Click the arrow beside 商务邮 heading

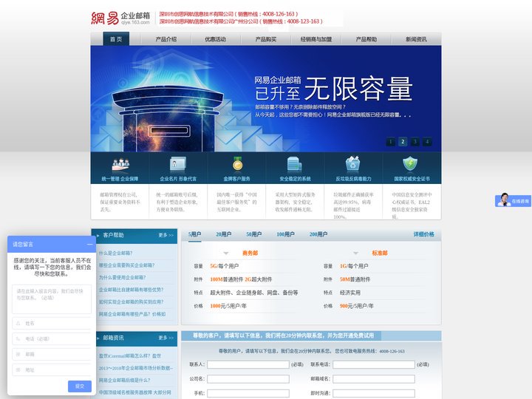pos(226,253)
